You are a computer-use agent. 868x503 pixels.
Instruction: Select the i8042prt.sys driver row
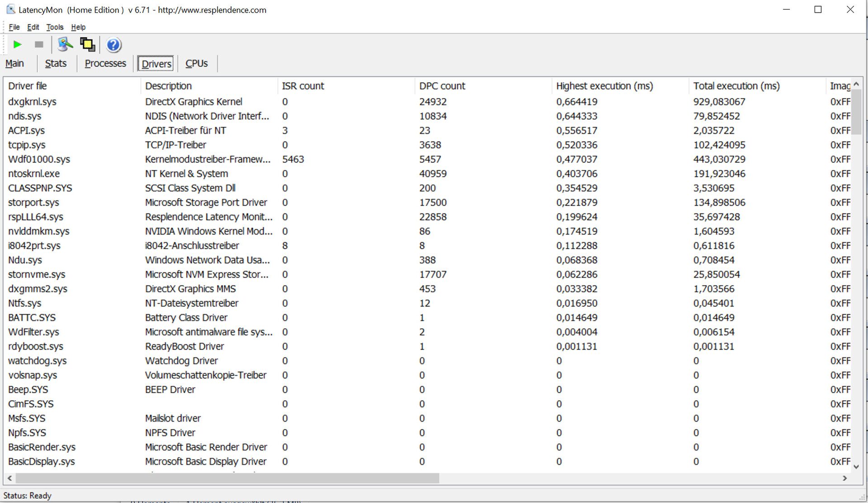[428, 246]
